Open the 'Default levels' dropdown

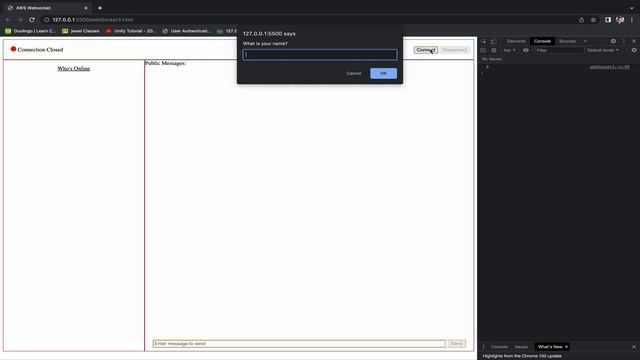click(x=603, y=50)
